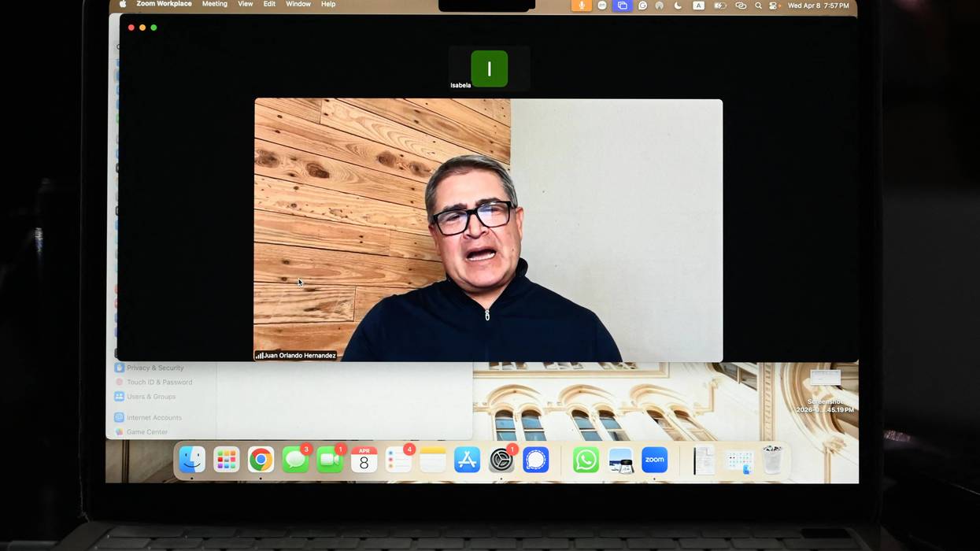Open Notes app in the Dock
The width and height of the screenshot is (980, 551).
tap(432, 460)
